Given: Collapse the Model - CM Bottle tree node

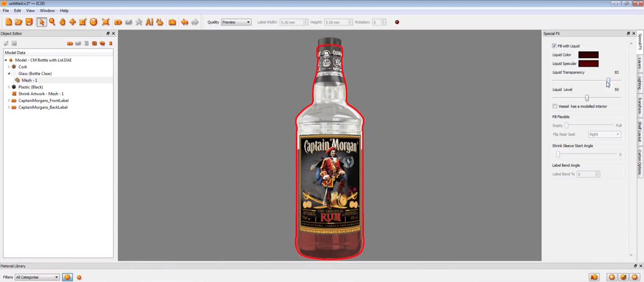Looking at the screenshot, I should coord(6,60).
